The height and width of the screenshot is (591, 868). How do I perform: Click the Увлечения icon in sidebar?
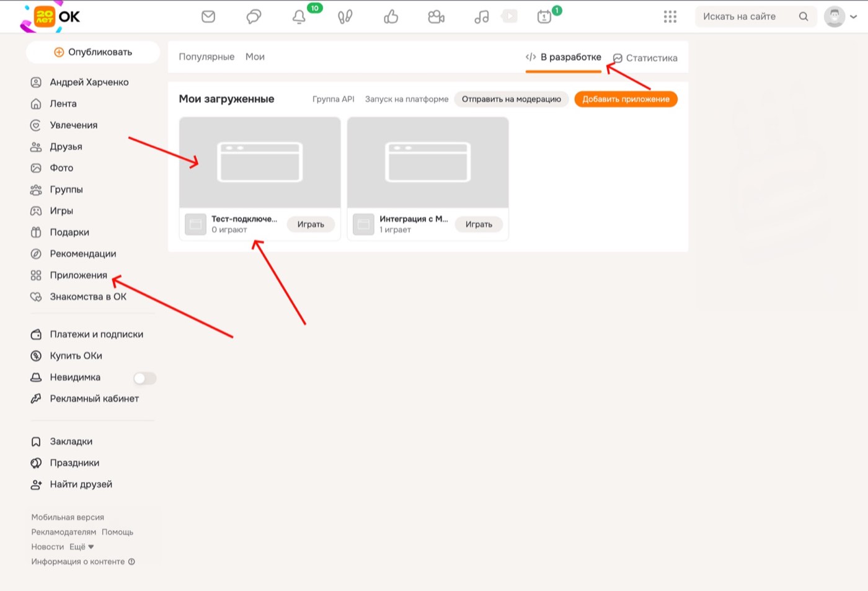pyautogui.click(x=36, y=125)
